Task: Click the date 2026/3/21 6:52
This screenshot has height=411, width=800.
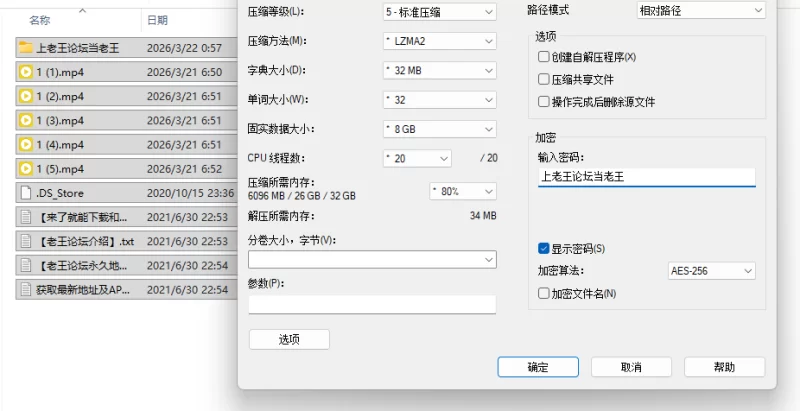Action: coord(184,169)
